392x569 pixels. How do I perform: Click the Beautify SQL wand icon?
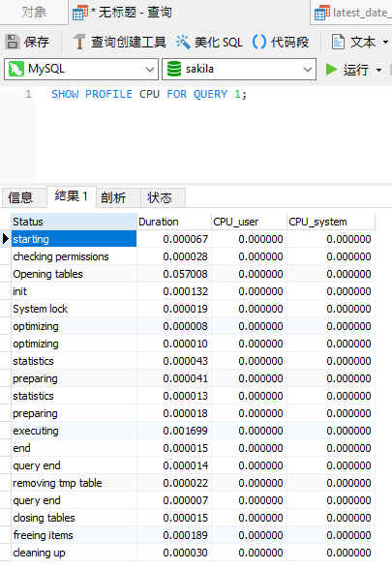point(183,42)
